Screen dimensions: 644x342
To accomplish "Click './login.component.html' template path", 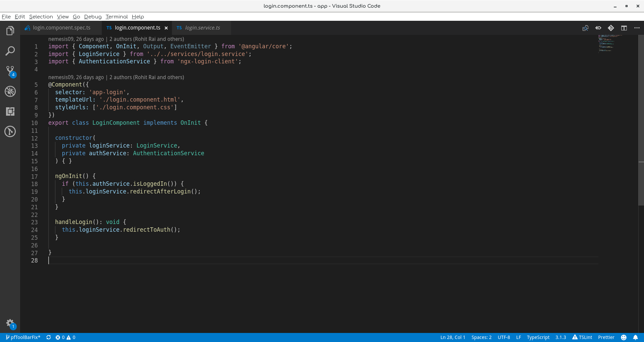I will pos(140,100).
